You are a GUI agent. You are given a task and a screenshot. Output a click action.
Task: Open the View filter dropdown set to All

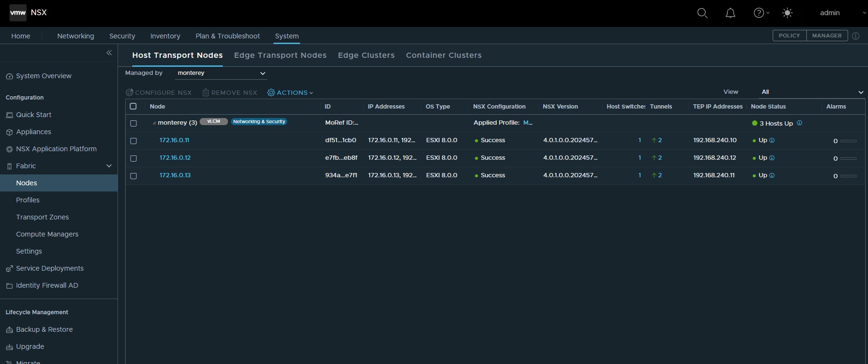tap(812, 92)
